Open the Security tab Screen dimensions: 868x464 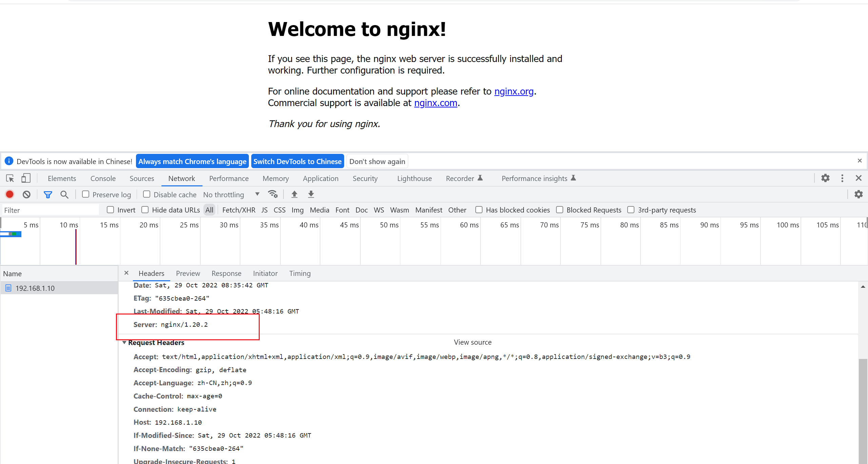(365, 179)
